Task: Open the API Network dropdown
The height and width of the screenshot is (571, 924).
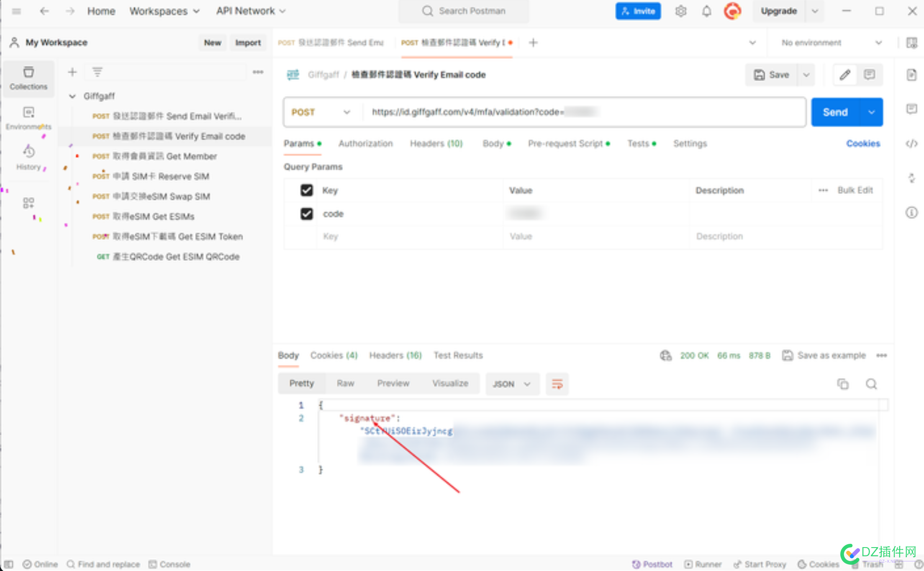Action: coord(251,11)
